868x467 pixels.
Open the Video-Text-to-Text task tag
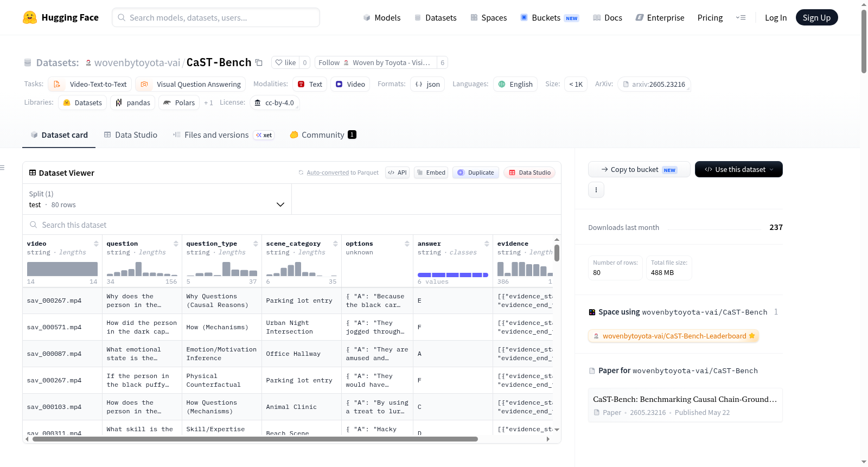pyautogui.click(x=90, y=84)
